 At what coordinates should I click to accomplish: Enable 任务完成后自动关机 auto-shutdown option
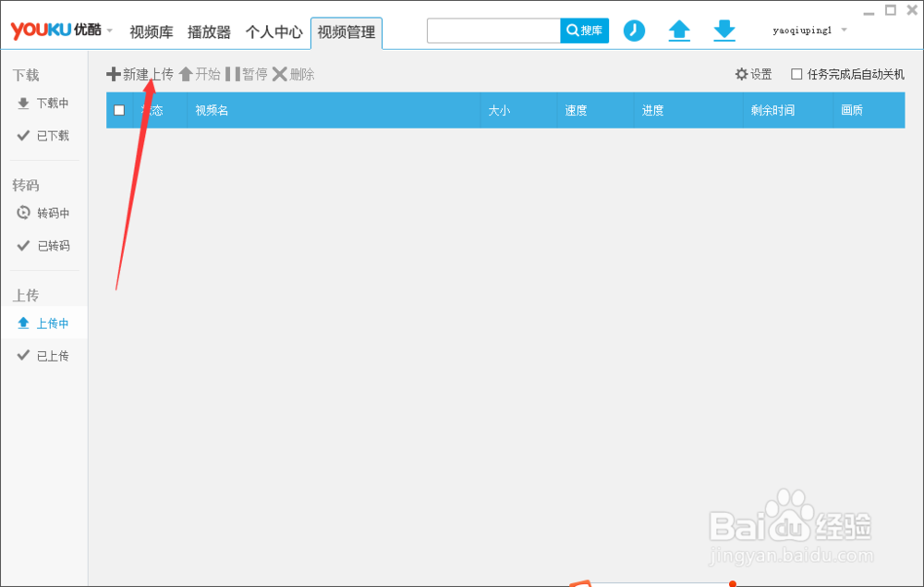pyautogui.click(x=796, y=74)
